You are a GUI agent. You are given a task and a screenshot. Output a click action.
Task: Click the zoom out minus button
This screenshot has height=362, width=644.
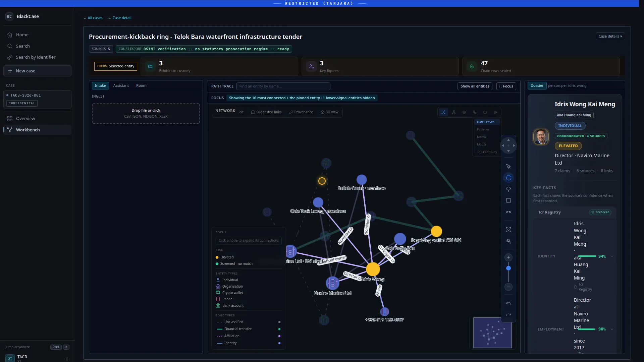point(508,287)
